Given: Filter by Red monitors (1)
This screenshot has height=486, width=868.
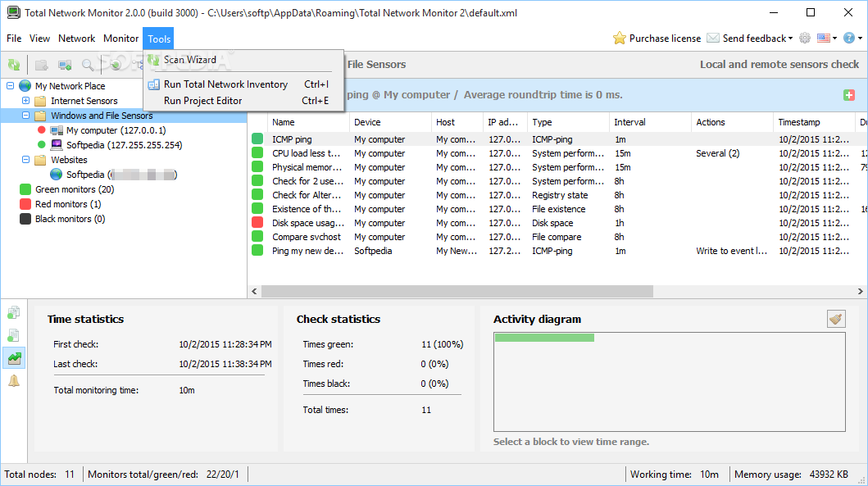Looking at the screenshot, I should (68, 204).
